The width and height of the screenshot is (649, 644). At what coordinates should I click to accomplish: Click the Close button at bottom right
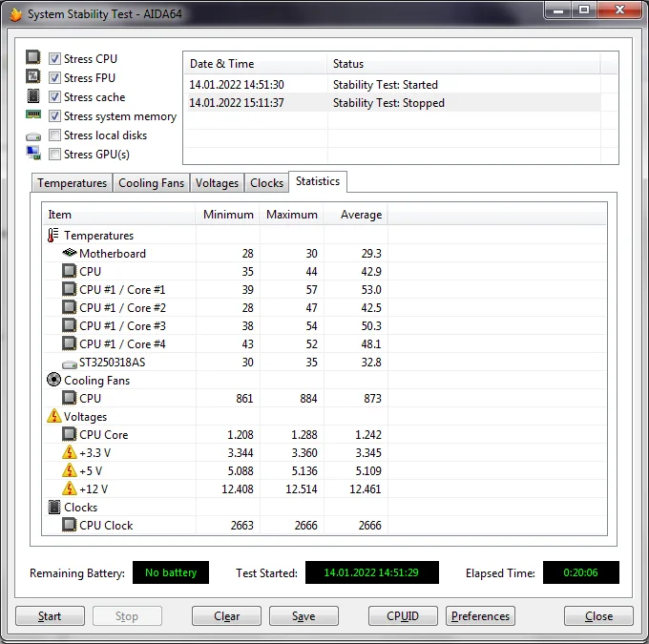coord(598,616)
